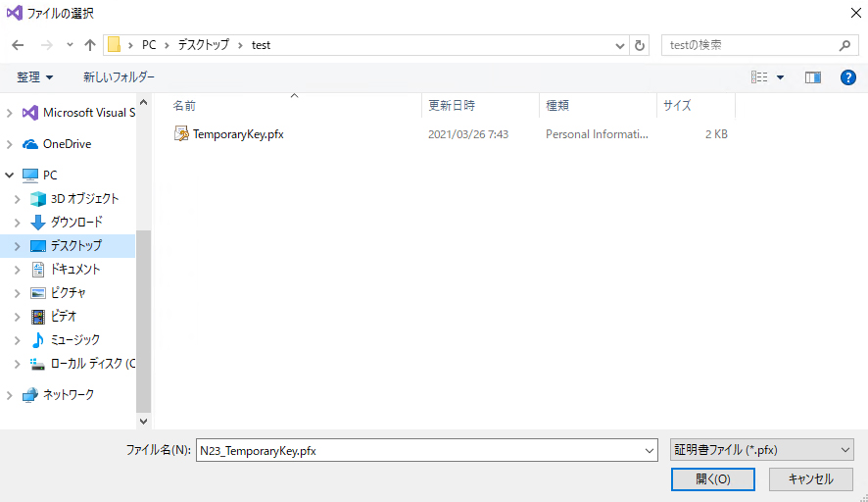Select TemporaryKey.pfx file

(238, 134)
